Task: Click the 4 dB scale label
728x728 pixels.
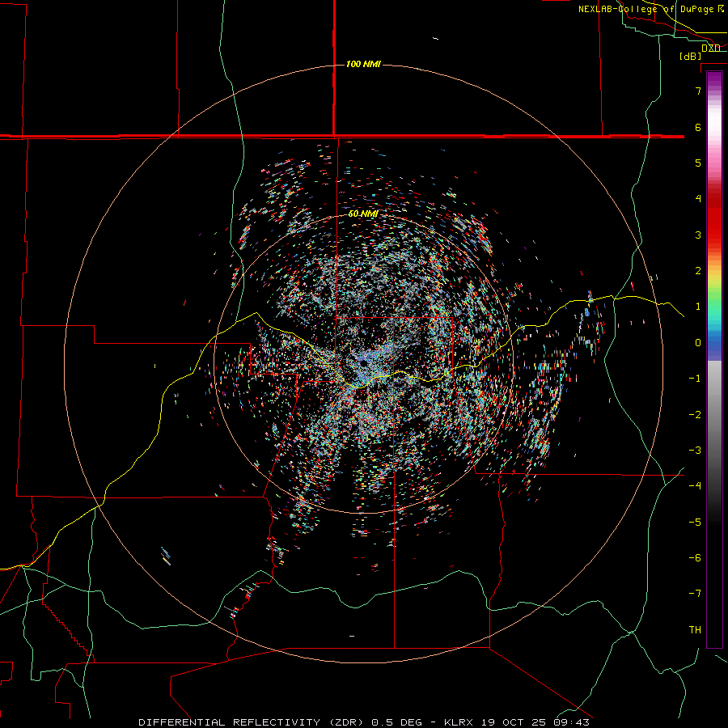Action: point(698,199)
